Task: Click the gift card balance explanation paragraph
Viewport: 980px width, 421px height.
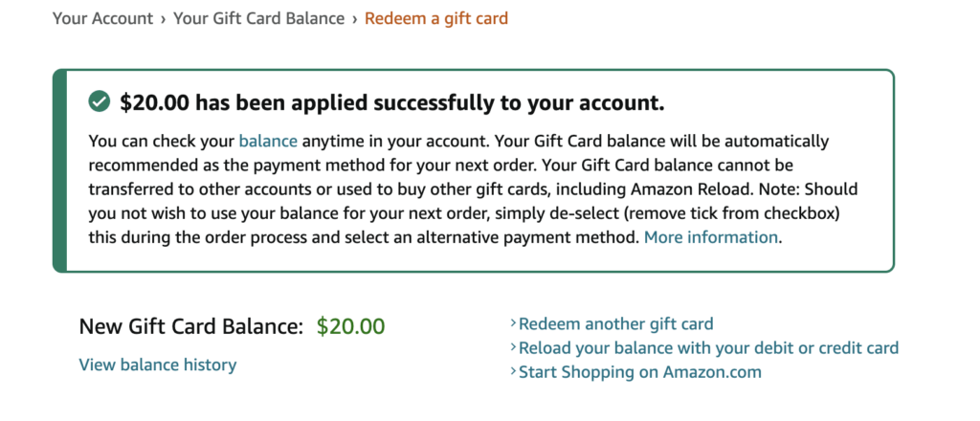Action: coord(459,189)
